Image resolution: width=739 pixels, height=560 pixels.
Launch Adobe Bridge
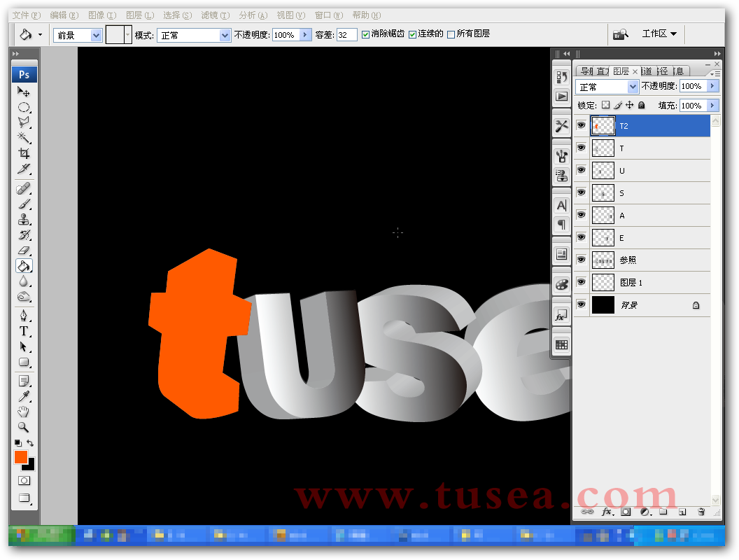coord(621,34)
